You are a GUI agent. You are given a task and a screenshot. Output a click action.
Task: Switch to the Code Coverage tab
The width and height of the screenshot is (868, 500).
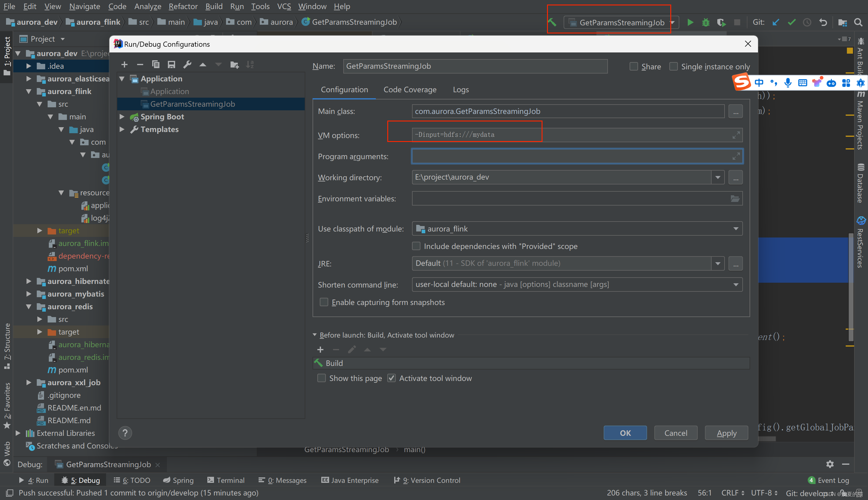410,90
